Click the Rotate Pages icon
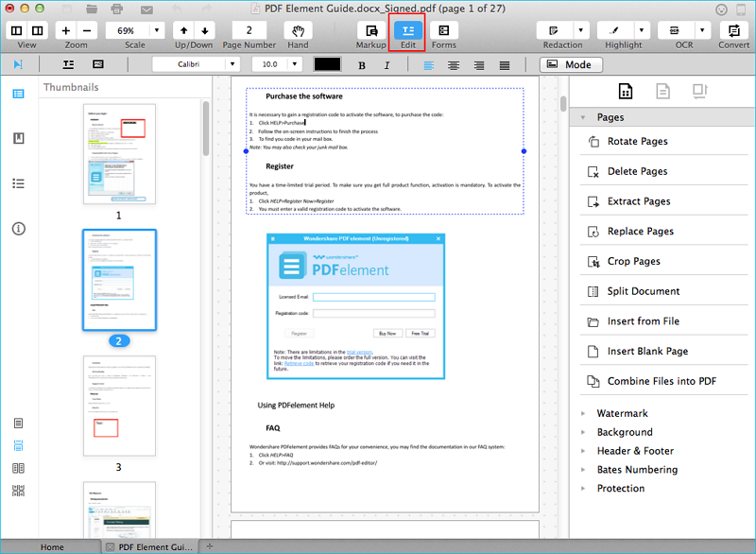This screenshot has width=756, height=554. click(593, 142)
